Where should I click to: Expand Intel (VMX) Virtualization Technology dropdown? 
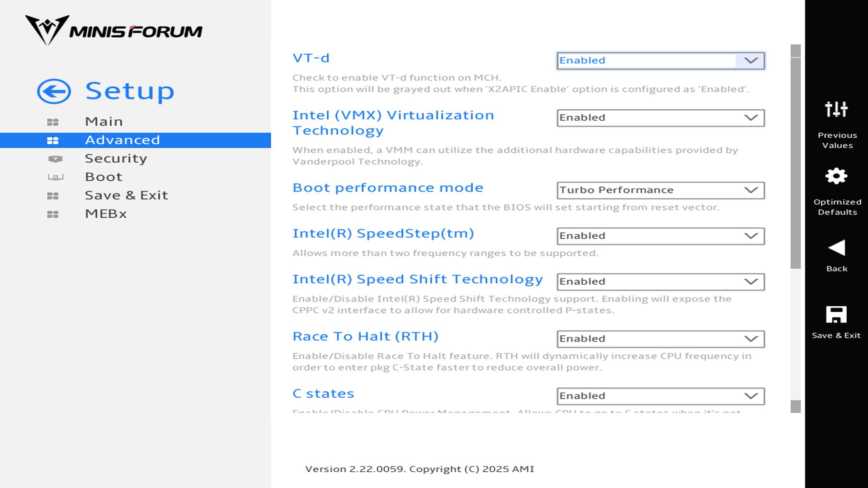click(x=660, y=118)
